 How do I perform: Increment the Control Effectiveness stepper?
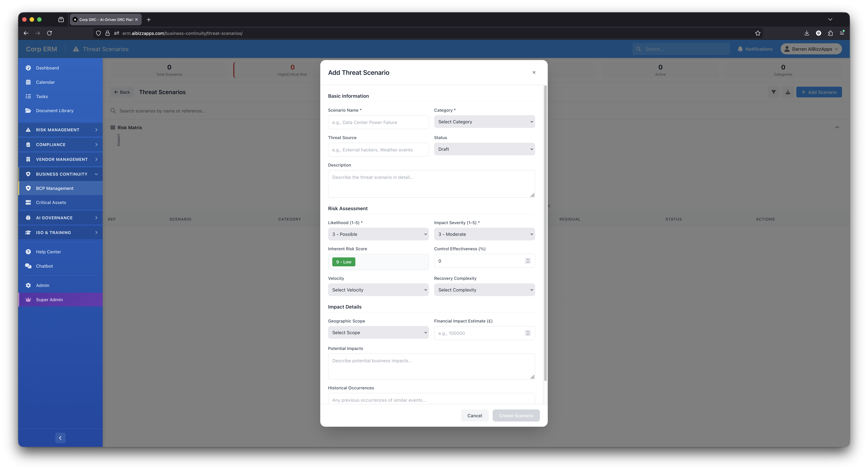528,259
